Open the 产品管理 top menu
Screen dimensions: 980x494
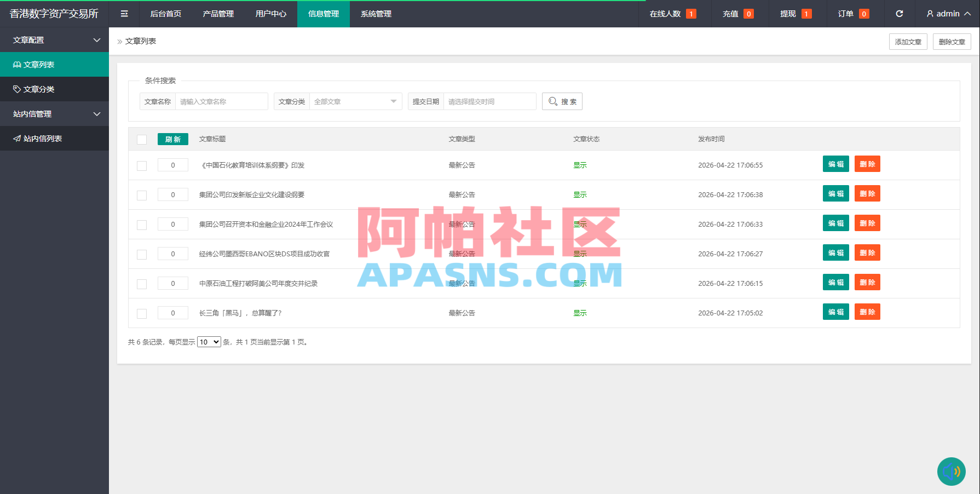218,14
